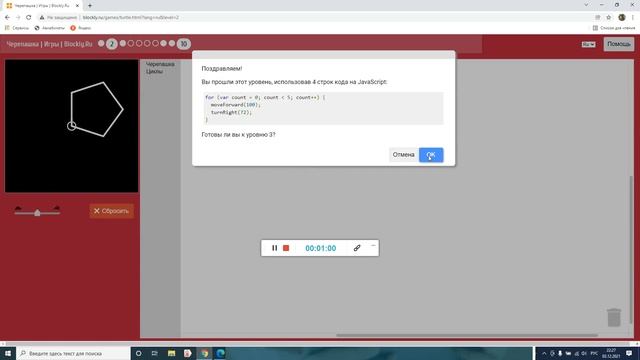
Task: Go to level 9 dot
Action: pos(172,43)
